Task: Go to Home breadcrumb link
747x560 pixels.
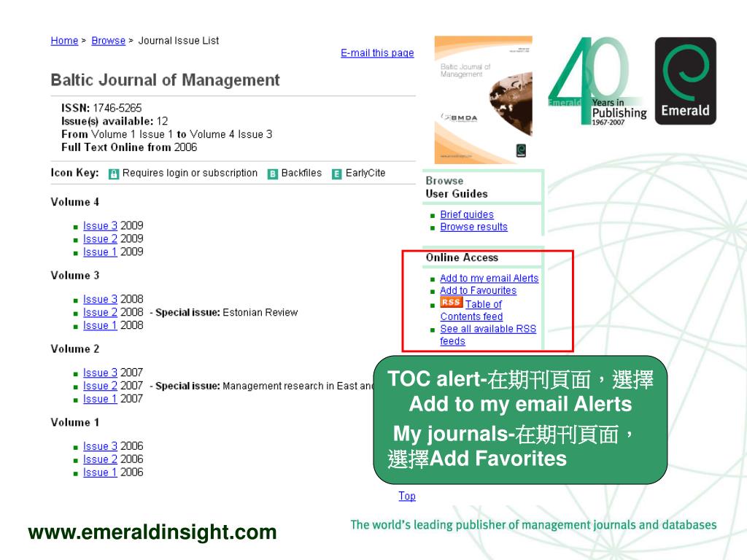Action: click(64, 41)
